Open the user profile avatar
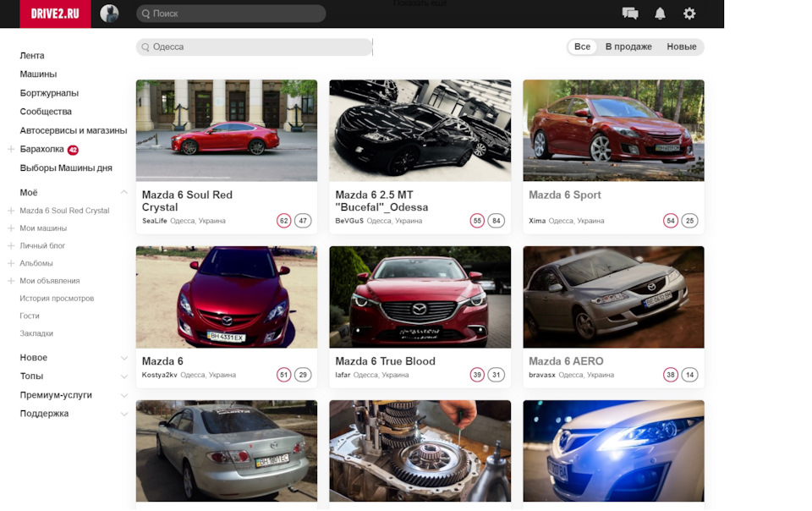The height and width of the screenshot is (511, 812). [x=109, y=14]
